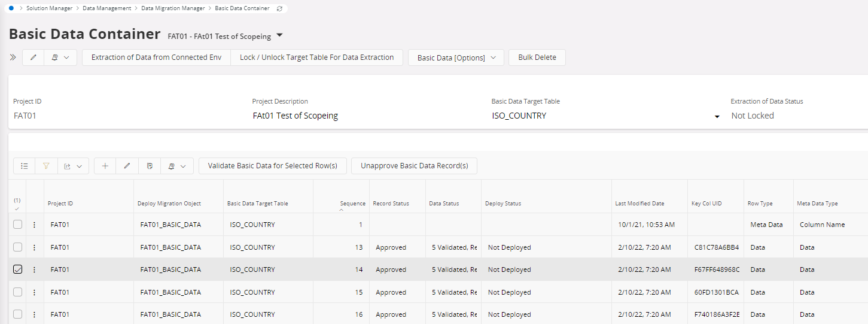
Task: Tick the checkbox for the sequence 1 row
Action: (18, 225)
